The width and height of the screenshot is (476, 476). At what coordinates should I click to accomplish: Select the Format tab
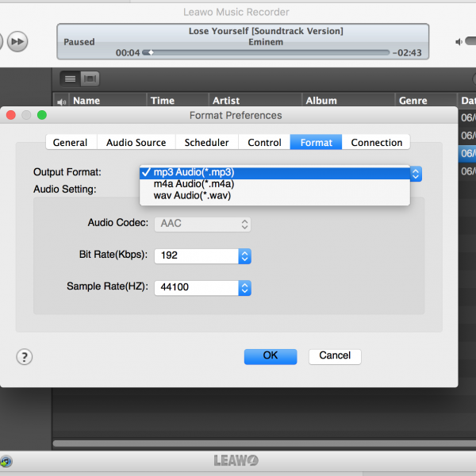(x=316, y=142)
